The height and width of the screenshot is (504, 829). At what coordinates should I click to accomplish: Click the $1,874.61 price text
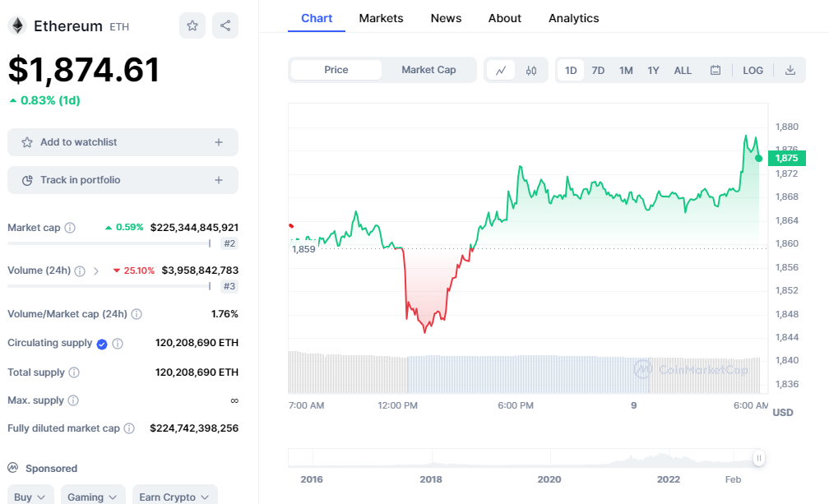click(84, 70)
